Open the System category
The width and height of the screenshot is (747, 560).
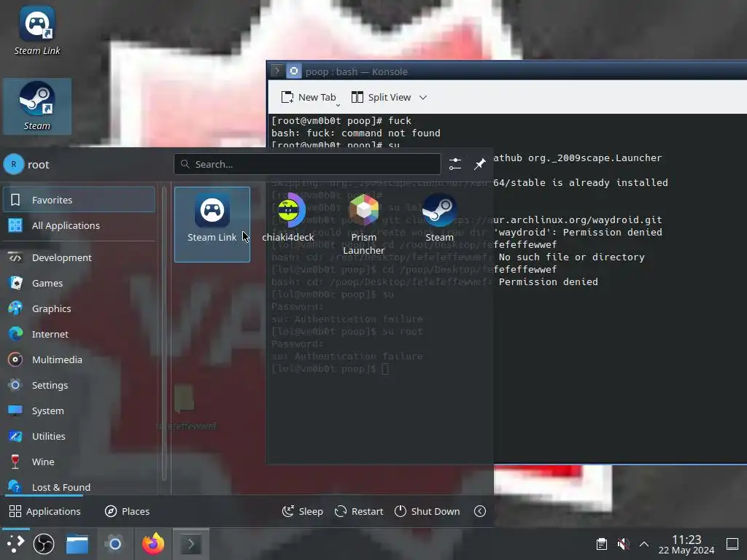[x=79, y=411]
